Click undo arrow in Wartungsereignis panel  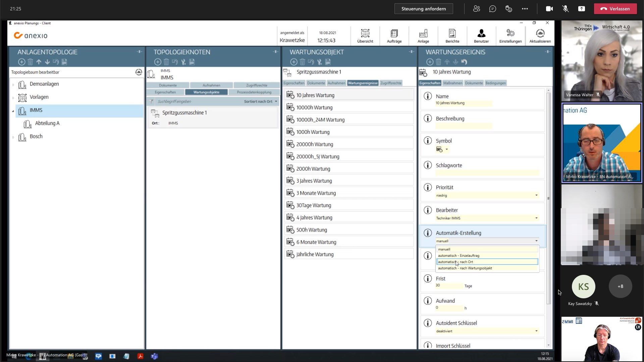464,62
